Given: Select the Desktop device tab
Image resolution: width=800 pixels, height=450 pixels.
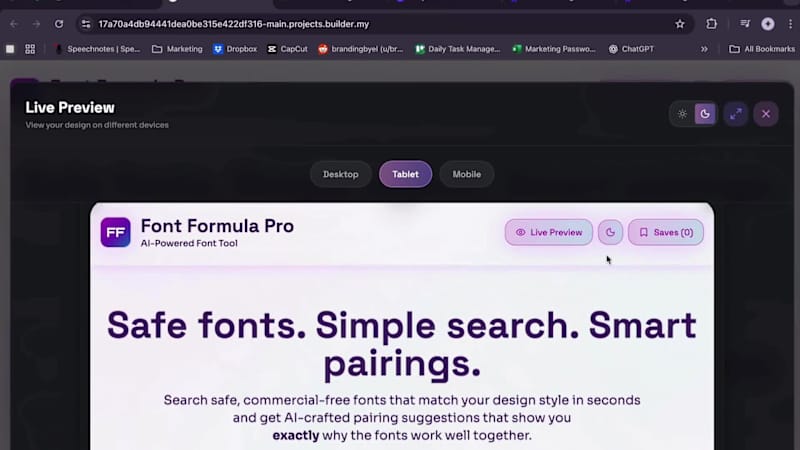Looking at the screenshot, I should (341, 174).
